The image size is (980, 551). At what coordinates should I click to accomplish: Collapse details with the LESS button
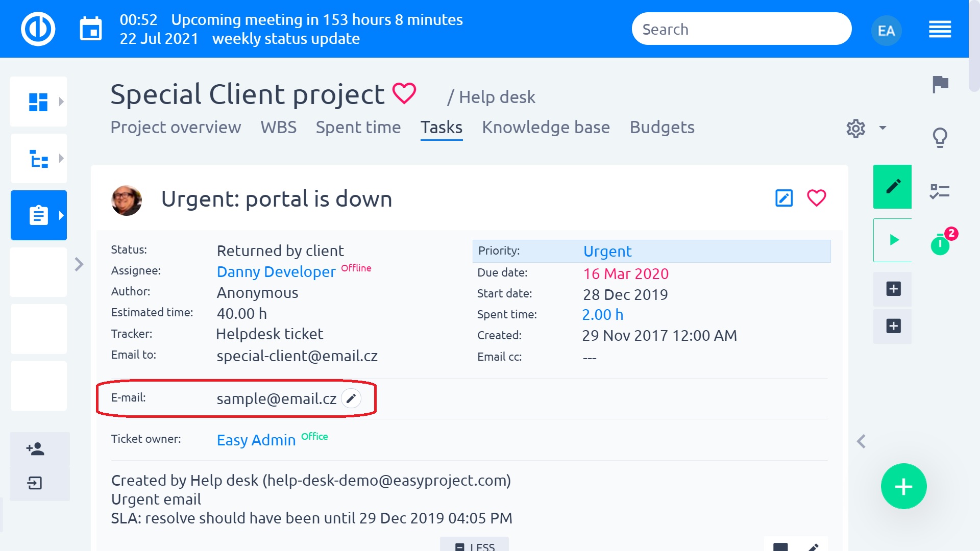pos(474,544)
